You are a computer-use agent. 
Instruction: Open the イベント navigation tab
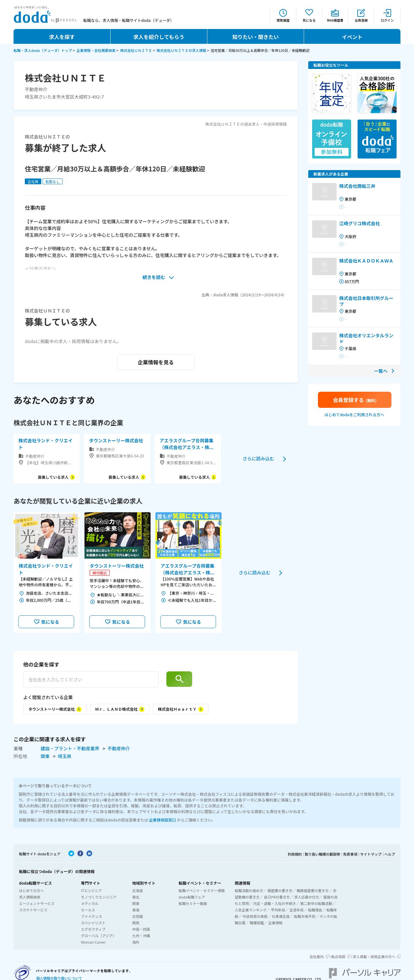[x=352, y=37]
